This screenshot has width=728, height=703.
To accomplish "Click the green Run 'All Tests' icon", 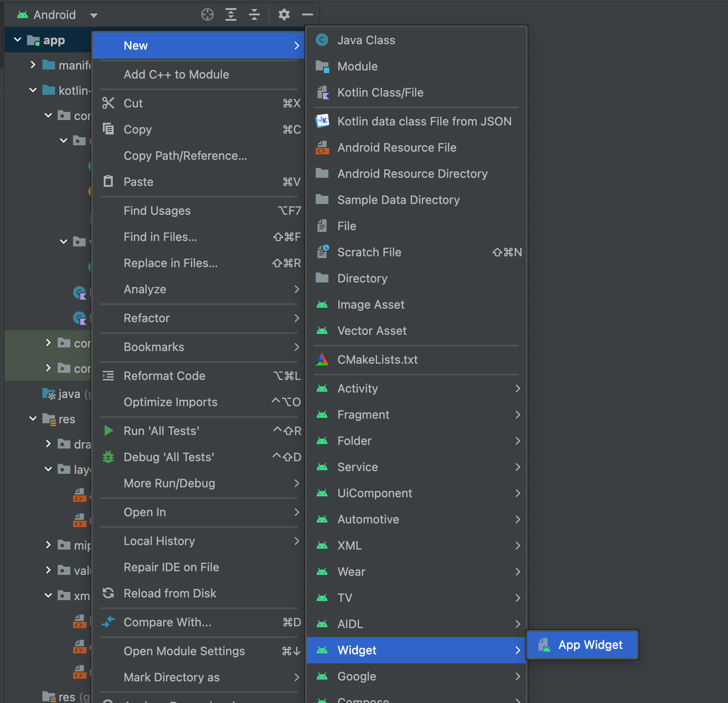I will pyautogui.click(x=108, y=430).
